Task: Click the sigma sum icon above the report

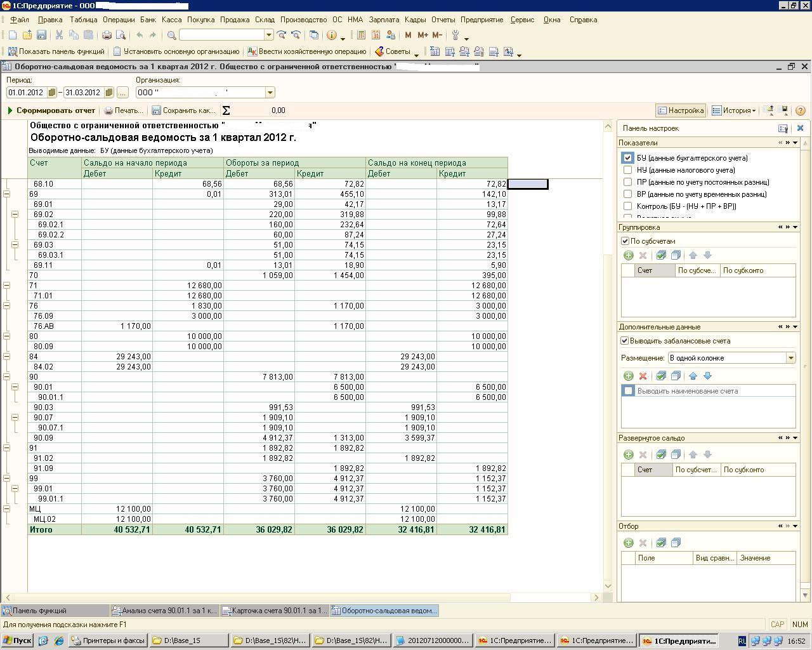Action: tap(226, 110)
